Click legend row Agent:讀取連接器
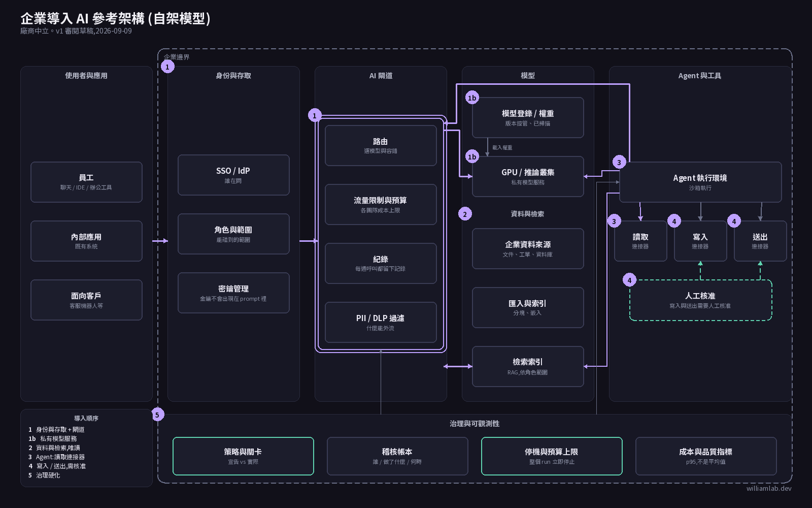 click(x=56, y=457)
